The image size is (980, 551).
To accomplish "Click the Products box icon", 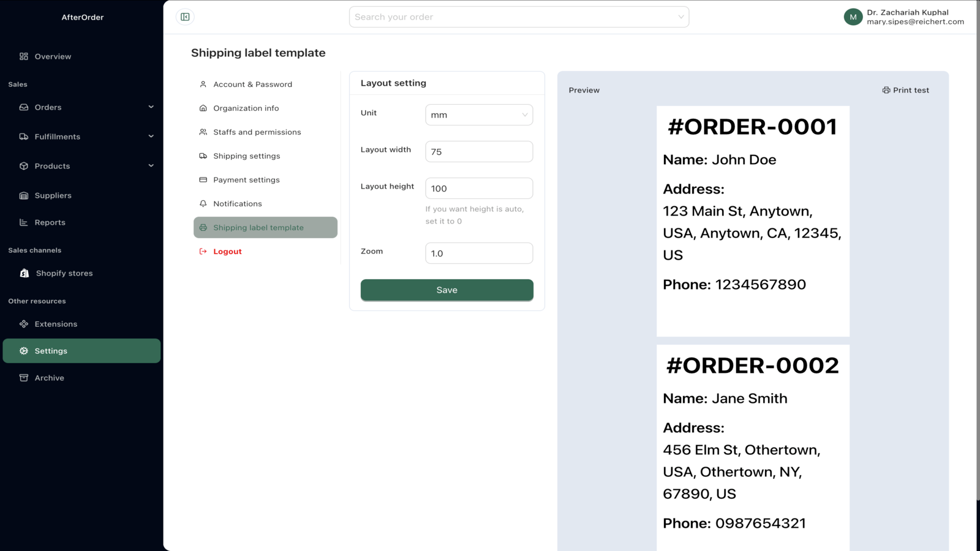I will (x=24, y=166).
